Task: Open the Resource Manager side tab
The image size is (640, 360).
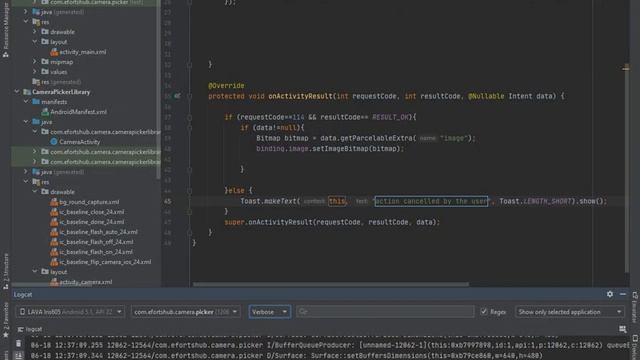Action: 5,31
